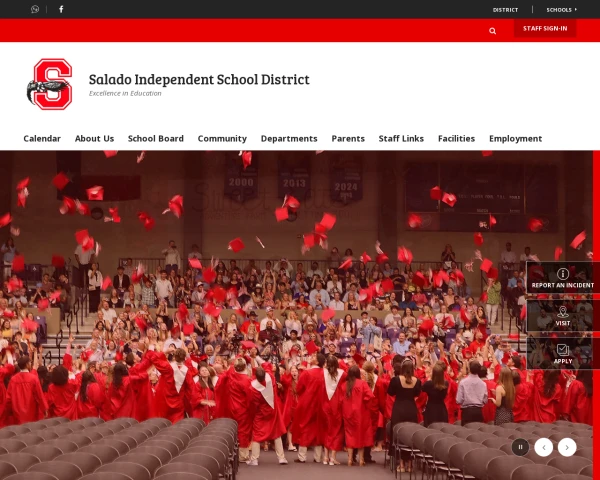The image size is (600, 480).
Task: Open the Visit map pin shortcut
Action: (562, 316)
